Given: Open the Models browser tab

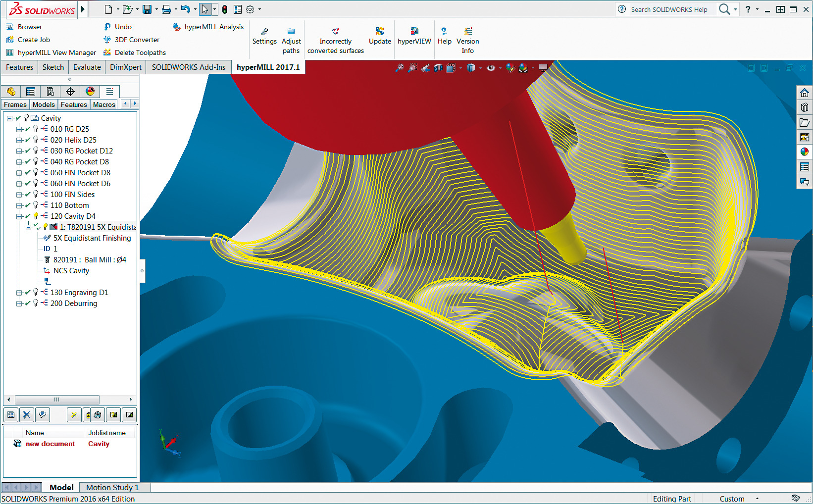Looking at the screenshot, I should tap(44, 104).
